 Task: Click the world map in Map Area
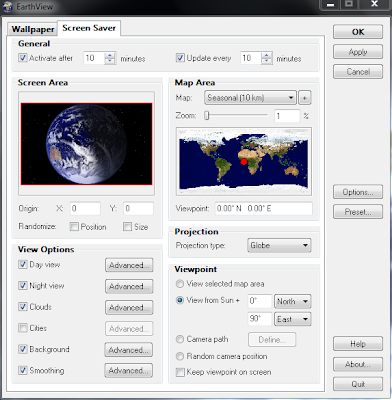tap(244, 161)
